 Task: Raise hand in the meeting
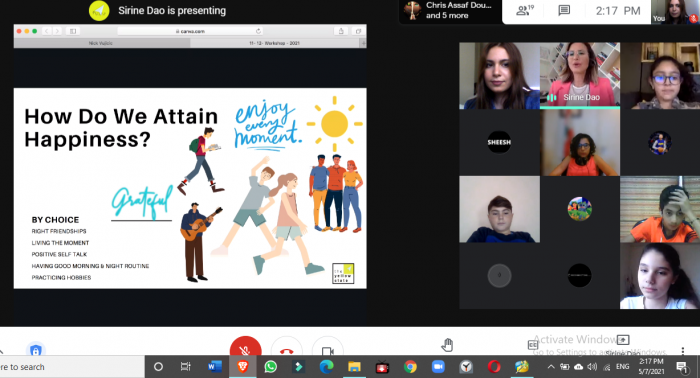pyautogui.click(x=447, y=345)
